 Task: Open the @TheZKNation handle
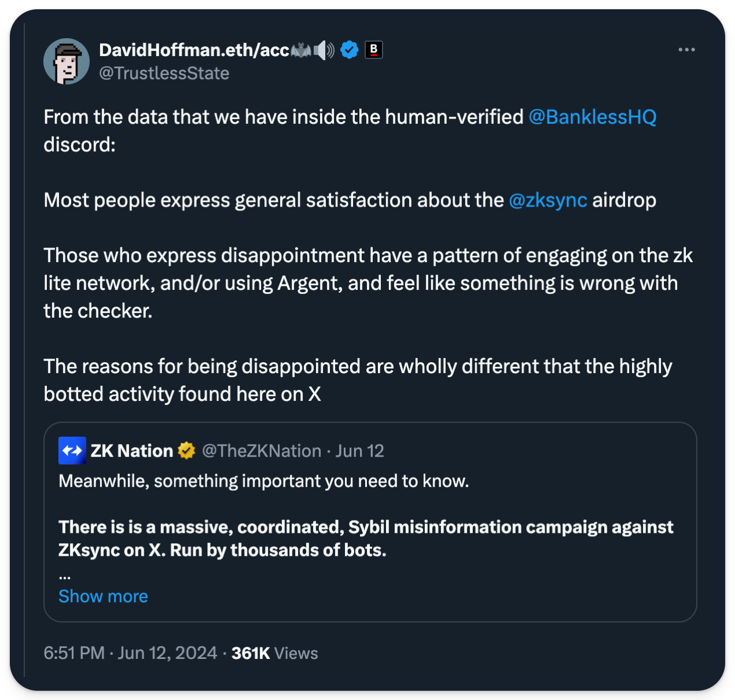tap(262, 451)
